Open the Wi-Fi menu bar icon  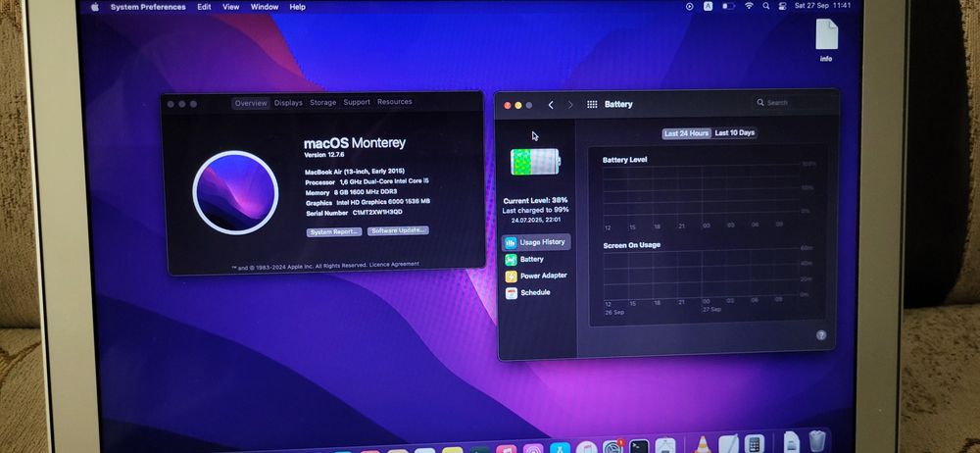coord(749,6)
